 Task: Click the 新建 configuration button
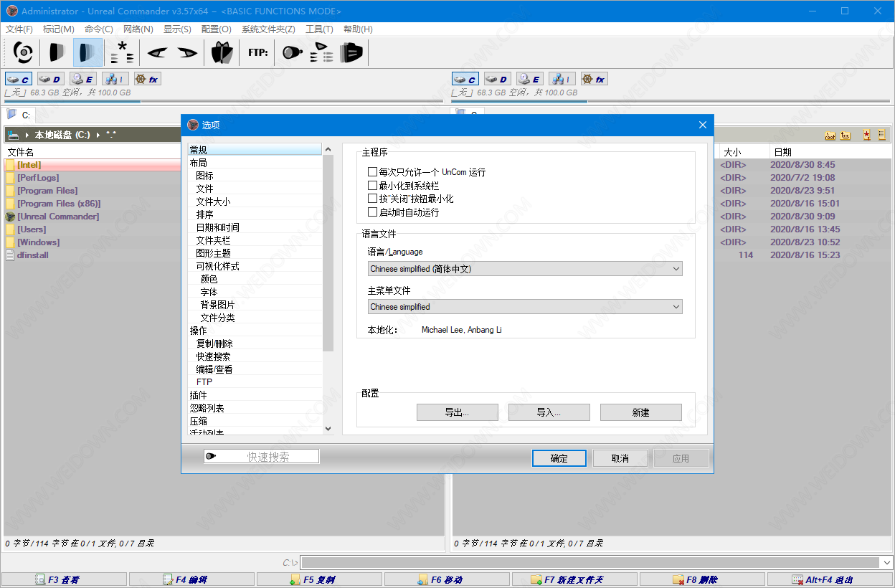pos(640,412)
